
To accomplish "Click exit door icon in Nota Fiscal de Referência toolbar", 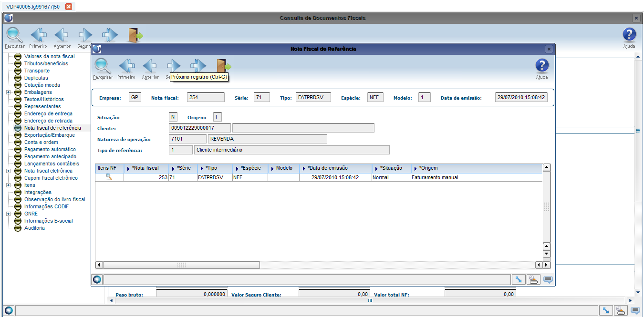I will pos(223,66).
